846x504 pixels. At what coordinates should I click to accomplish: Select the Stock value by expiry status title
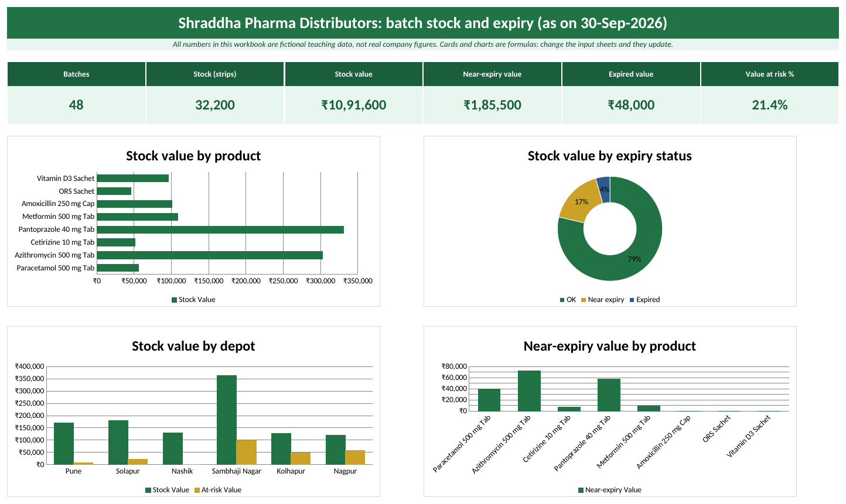610,156
